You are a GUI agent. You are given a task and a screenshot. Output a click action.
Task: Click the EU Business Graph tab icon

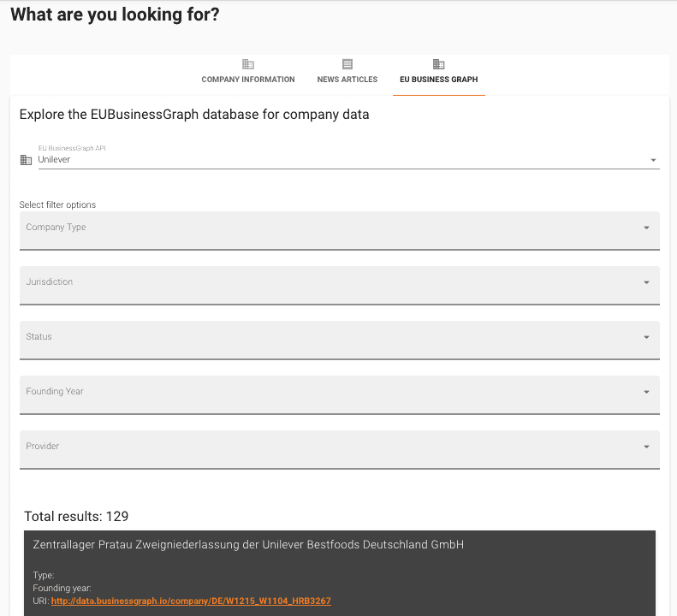pyautogui.click(x=439, y=64)
